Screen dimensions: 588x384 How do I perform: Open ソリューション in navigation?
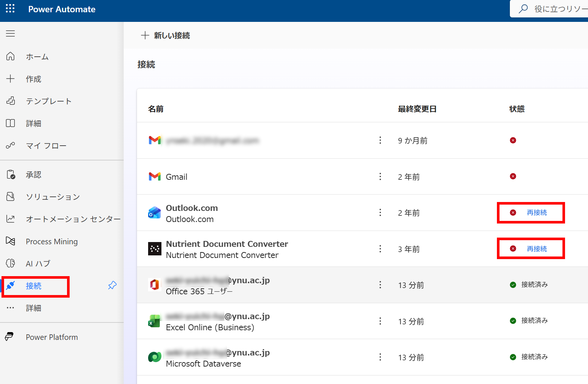53,197
